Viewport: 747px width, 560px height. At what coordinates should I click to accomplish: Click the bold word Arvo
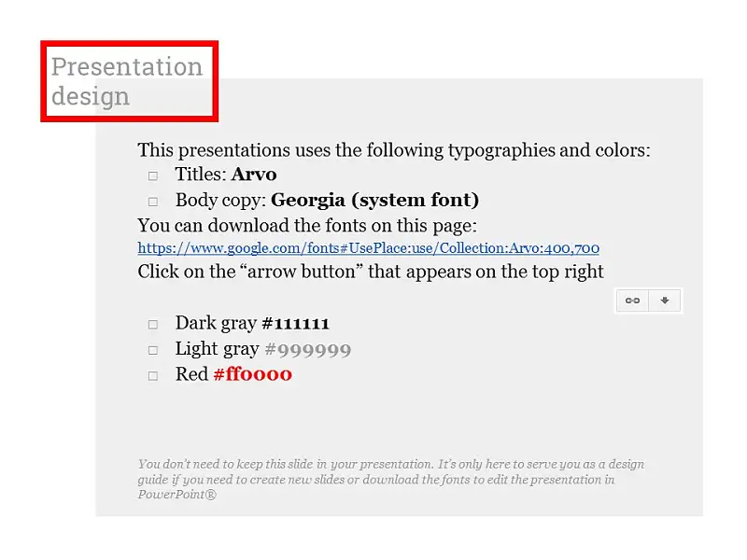coord(254,175)
